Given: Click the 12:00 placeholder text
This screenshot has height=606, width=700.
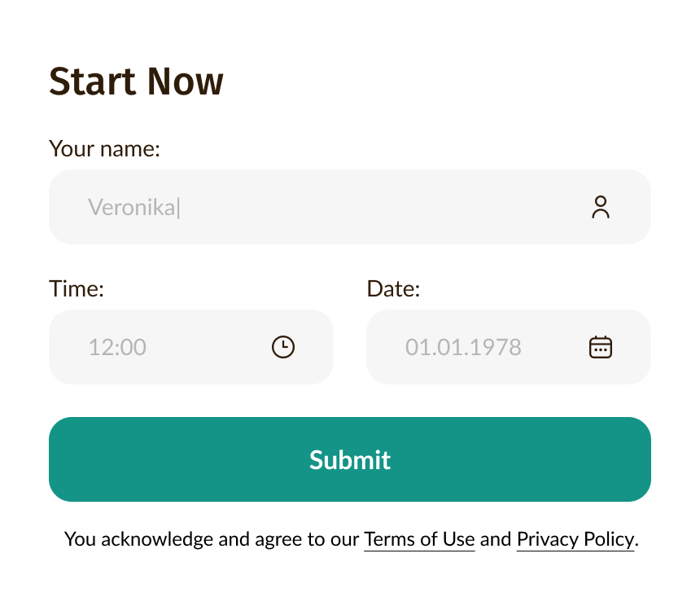Looking at the screenshot, I should point(117,347).
